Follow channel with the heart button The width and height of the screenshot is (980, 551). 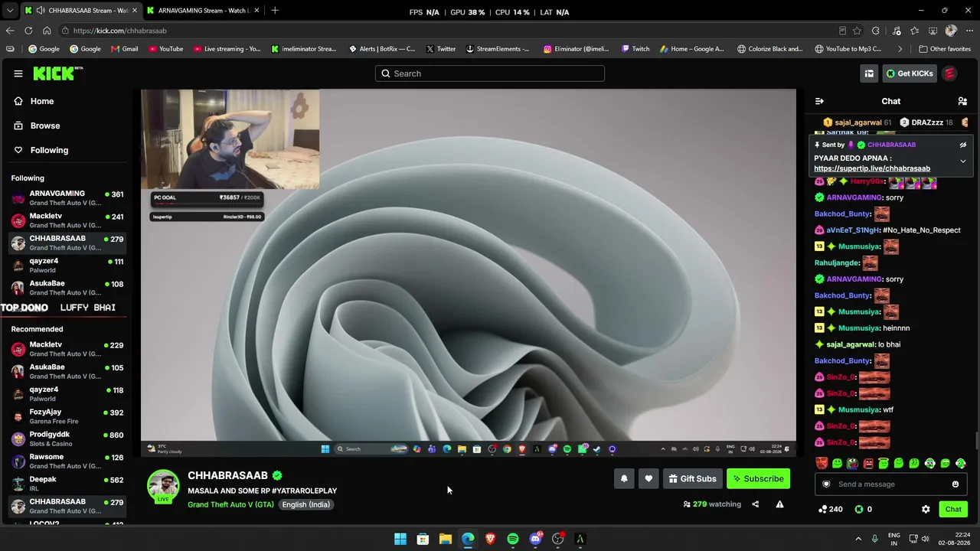[x=648, y=479]
